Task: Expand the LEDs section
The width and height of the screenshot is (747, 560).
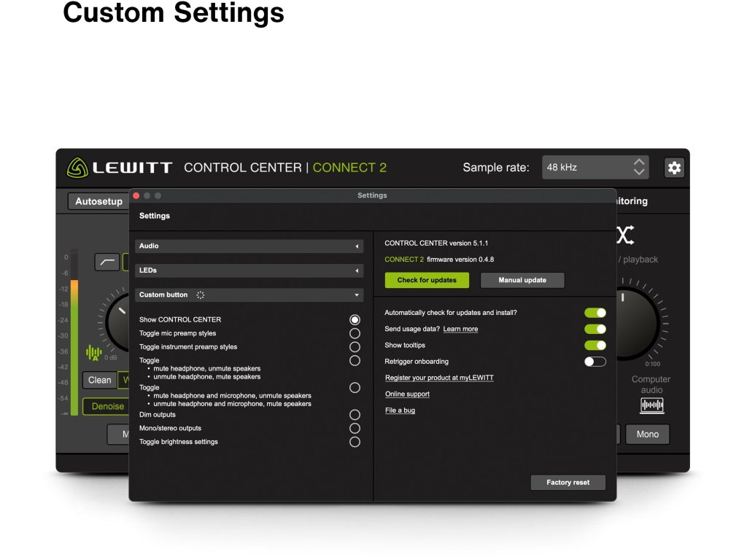Action: click(249, 271)
